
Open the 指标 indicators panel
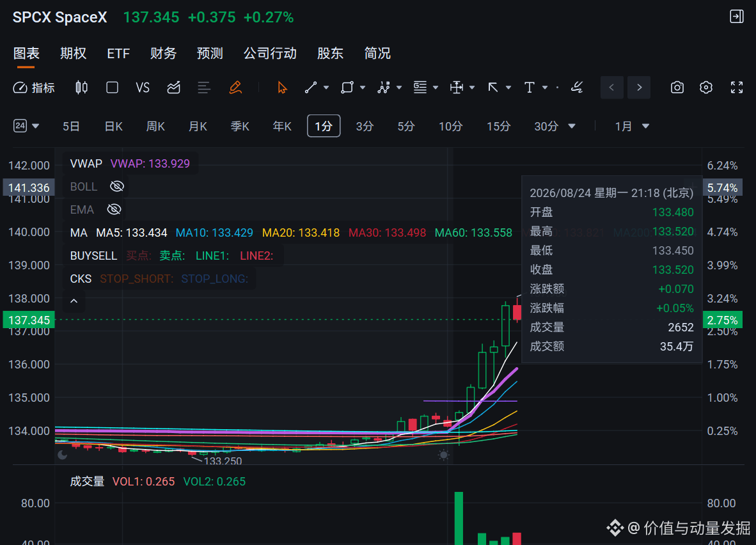pos(33,88)
